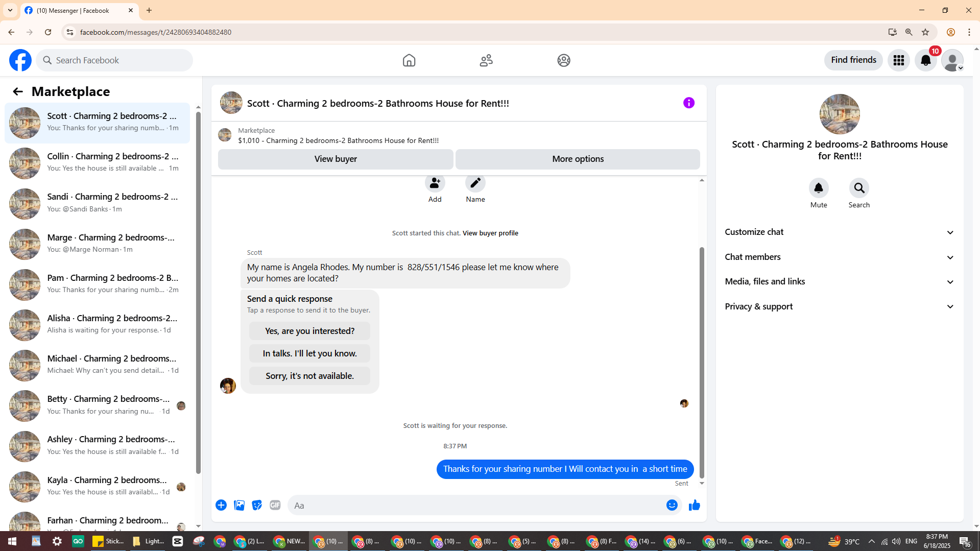Focus the Search Facebook field
Screen dimensions: 980x551
[x=114, y=60]
